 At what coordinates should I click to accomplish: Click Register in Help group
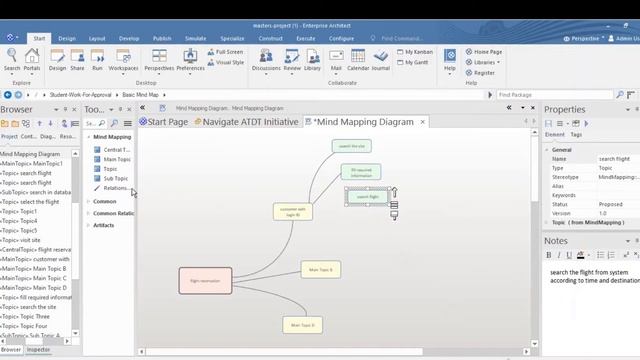pyautogui.click(x=480, y=73)
